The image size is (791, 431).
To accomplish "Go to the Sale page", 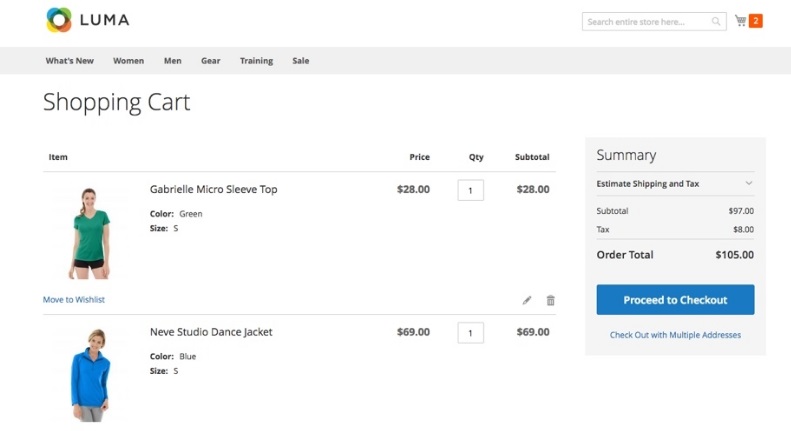I will 300,61.
